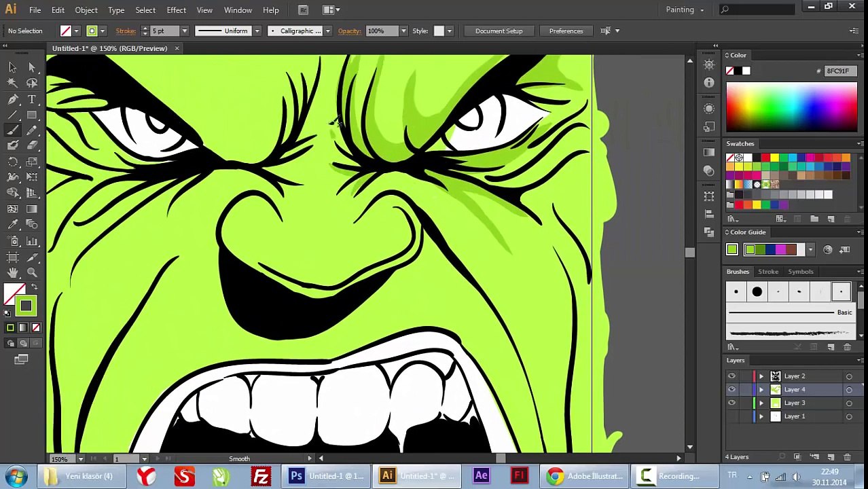Select the Gradient tool
Viewport: 868px width, 489px height.
32,209
